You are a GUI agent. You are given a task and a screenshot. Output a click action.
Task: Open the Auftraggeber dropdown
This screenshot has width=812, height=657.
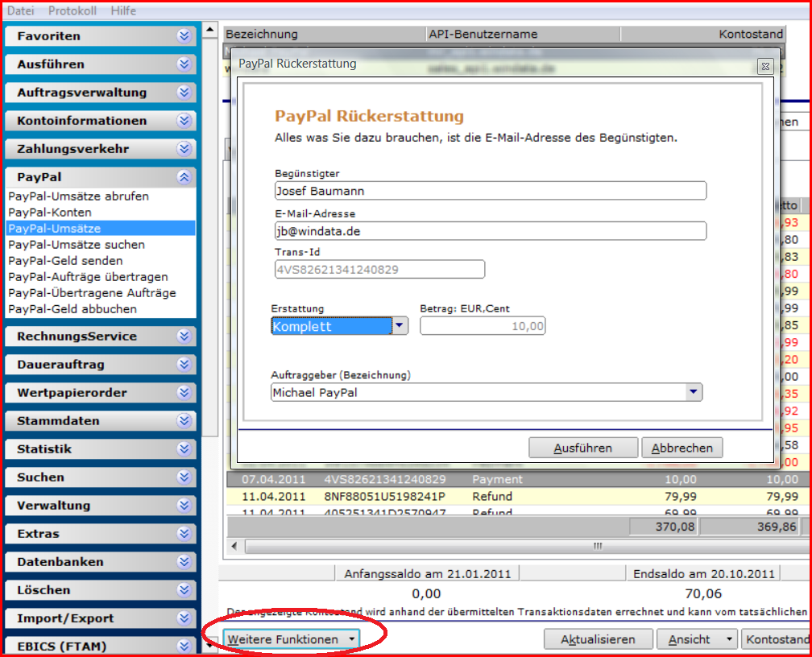click(693, 392)
